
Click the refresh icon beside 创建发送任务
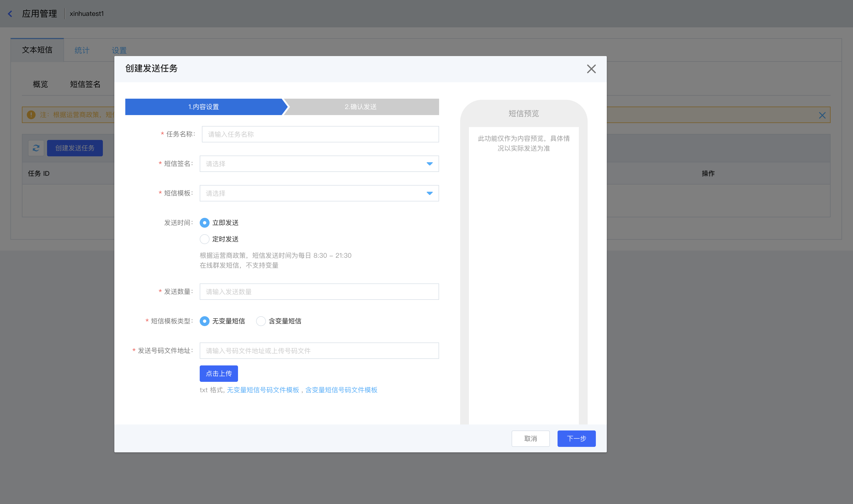36,148
